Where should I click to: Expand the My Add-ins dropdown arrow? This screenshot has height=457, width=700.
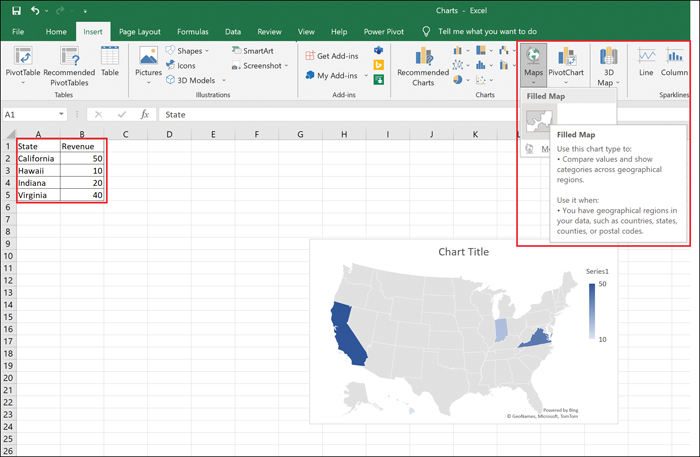(x=366, y=75)
